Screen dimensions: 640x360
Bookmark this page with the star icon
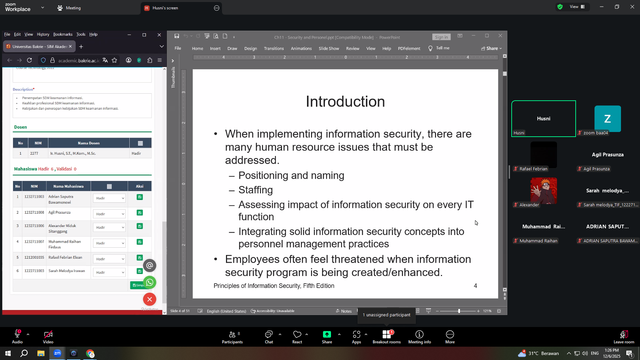tap(115, 60)
